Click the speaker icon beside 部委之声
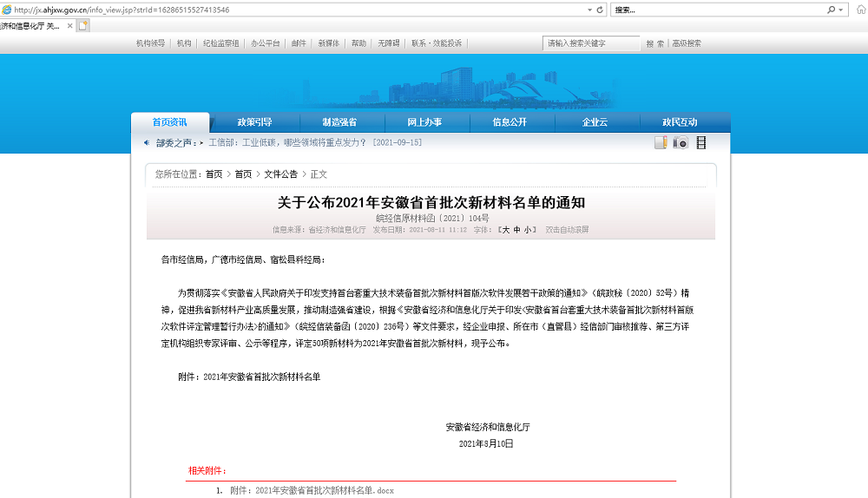The width and height of the screenshot is (868, 498). click(x=147, y=143)
